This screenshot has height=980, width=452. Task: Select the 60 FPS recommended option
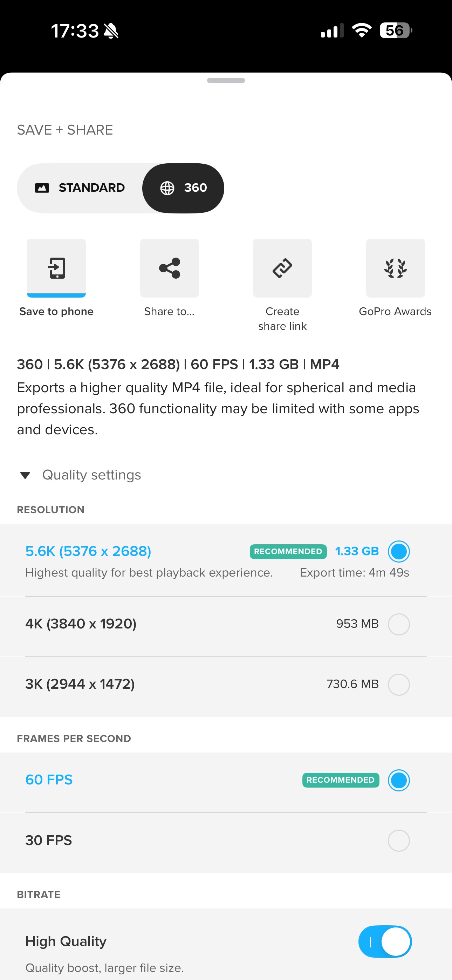pyautogui.click(x=399, y=780)
